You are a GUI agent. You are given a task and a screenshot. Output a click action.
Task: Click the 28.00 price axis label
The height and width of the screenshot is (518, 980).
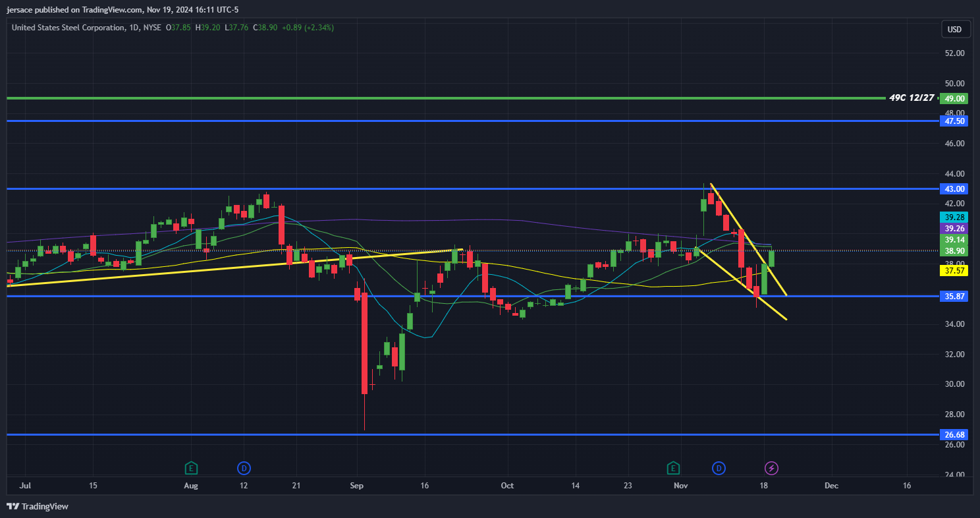pyautogui.click(x=955, y=415)
